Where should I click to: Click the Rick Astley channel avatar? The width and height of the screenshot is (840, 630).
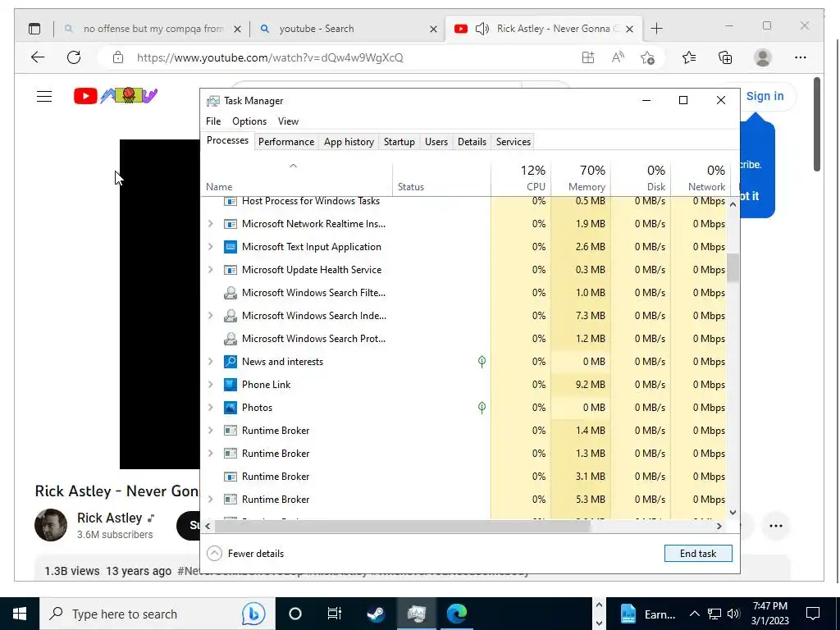[x=51, y=525]
